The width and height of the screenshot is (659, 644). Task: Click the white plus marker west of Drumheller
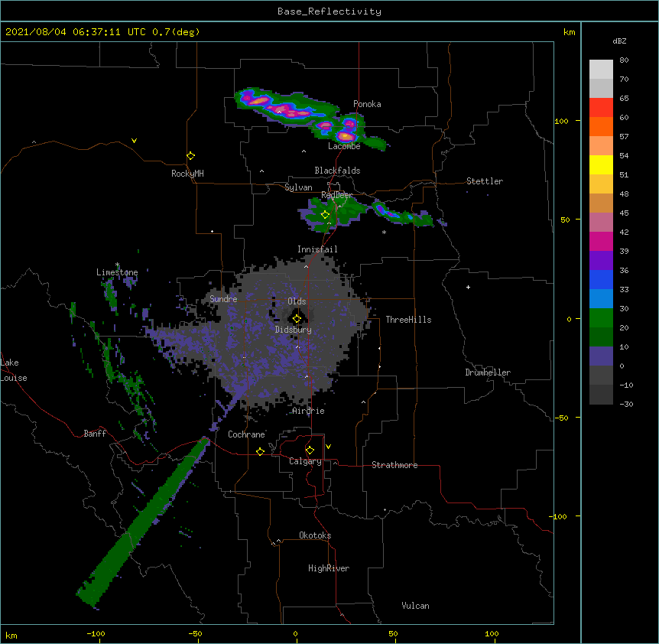468,287
